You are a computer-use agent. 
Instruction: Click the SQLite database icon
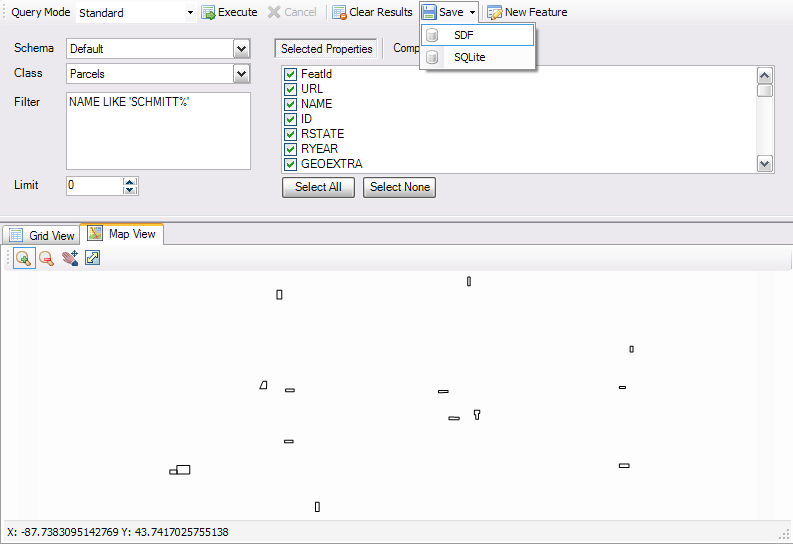click(x=432, y=57)
